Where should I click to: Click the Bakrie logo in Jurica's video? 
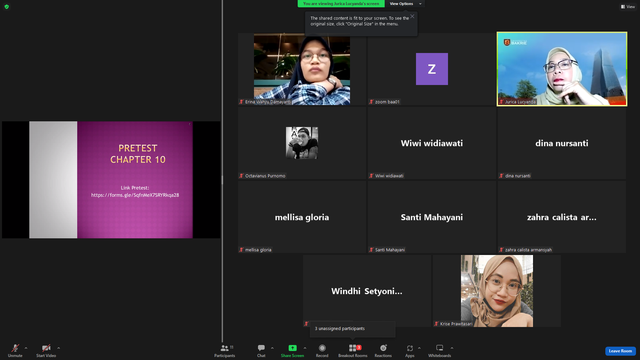pos(515,42)
